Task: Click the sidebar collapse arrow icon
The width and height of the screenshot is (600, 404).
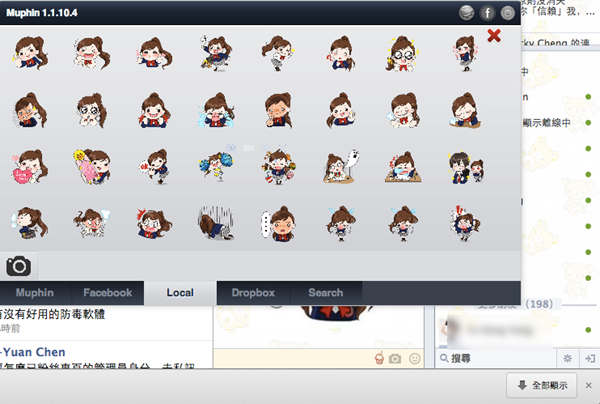Action: [x=590, y=358]
